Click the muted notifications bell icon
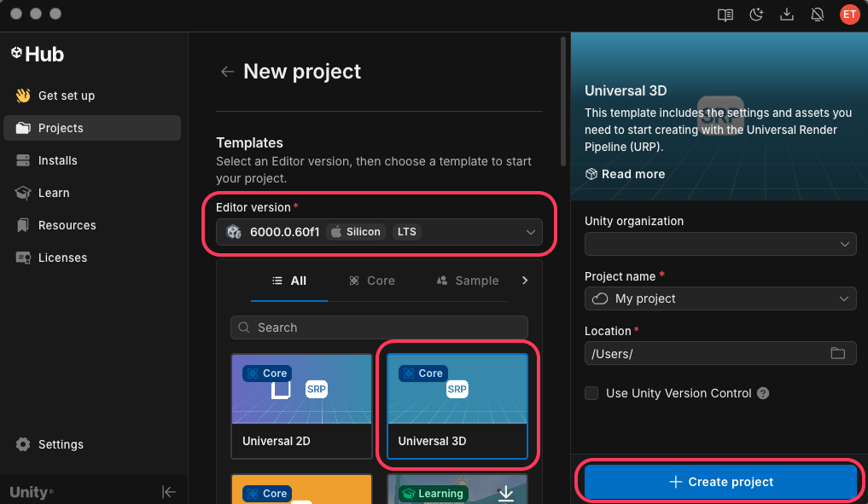 point(818,14)
